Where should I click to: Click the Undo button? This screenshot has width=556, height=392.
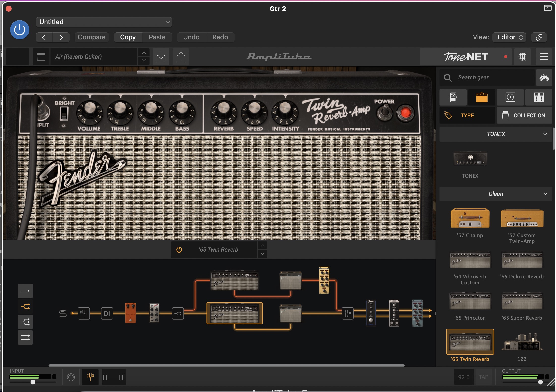(x=191, y=37)
